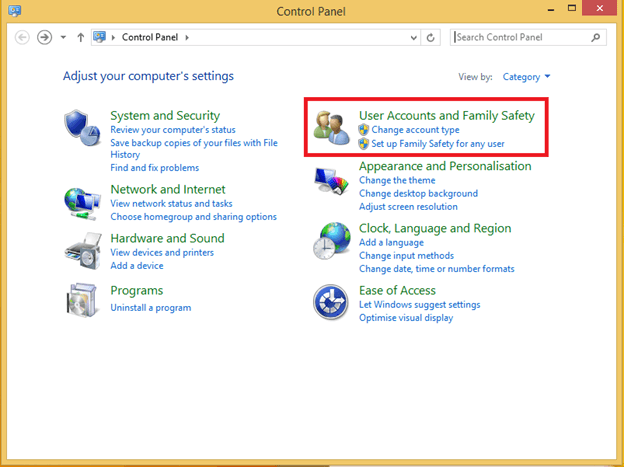Click Add a language
624x467 pixels.
[391, 242]
